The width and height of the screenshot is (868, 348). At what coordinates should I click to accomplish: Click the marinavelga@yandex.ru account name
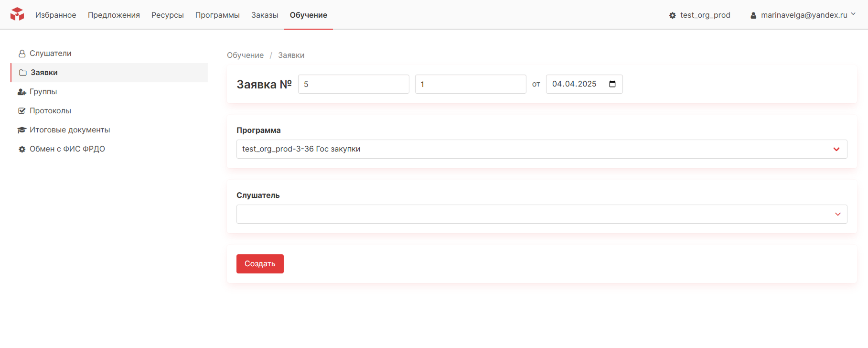(804, 15)
